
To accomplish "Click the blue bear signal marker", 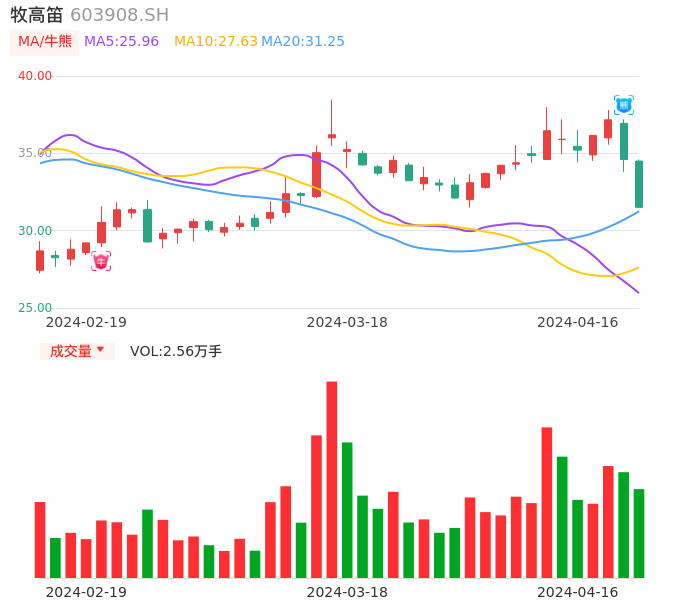I will point(624,104).
